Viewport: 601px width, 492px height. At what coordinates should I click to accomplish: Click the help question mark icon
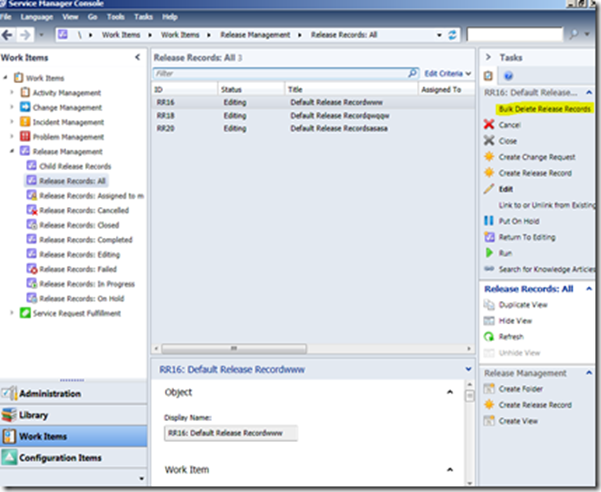[x=508, y=76]
